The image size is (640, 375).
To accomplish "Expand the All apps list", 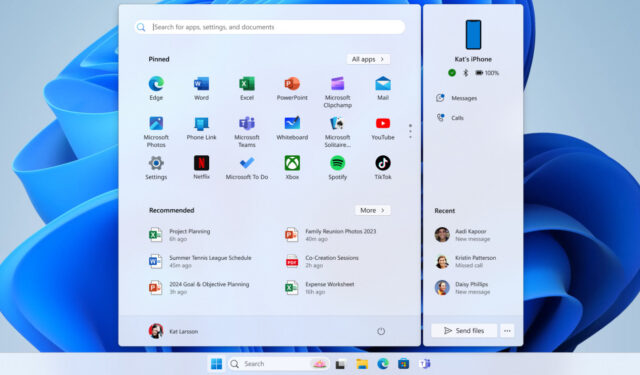I will coord(368,59).
